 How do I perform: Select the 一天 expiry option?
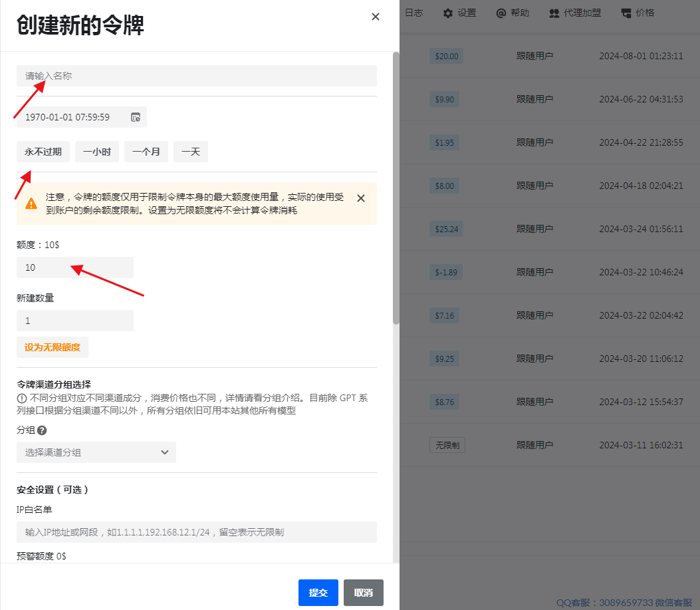pos(191,152)
